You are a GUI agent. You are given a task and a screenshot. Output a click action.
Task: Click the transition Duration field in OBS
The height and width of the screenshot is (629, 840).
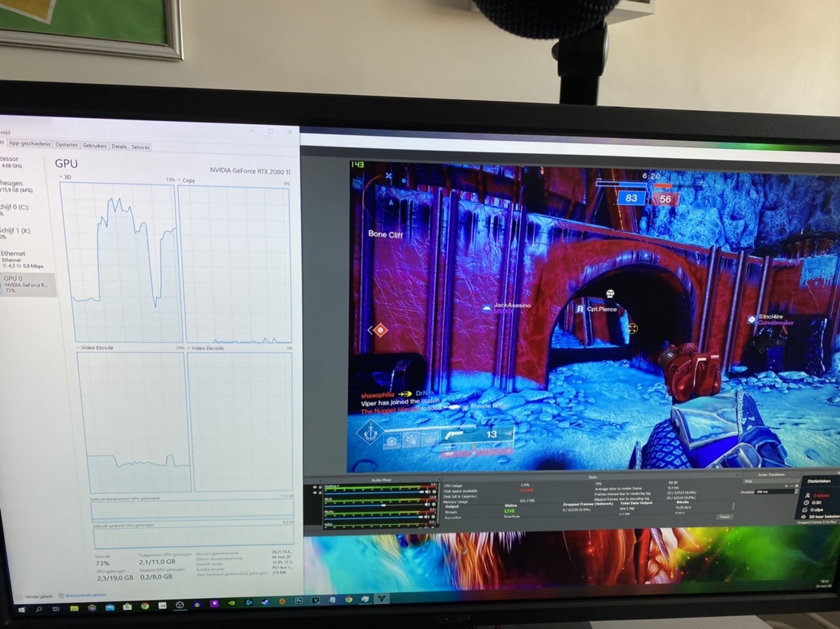pos(774,492)
